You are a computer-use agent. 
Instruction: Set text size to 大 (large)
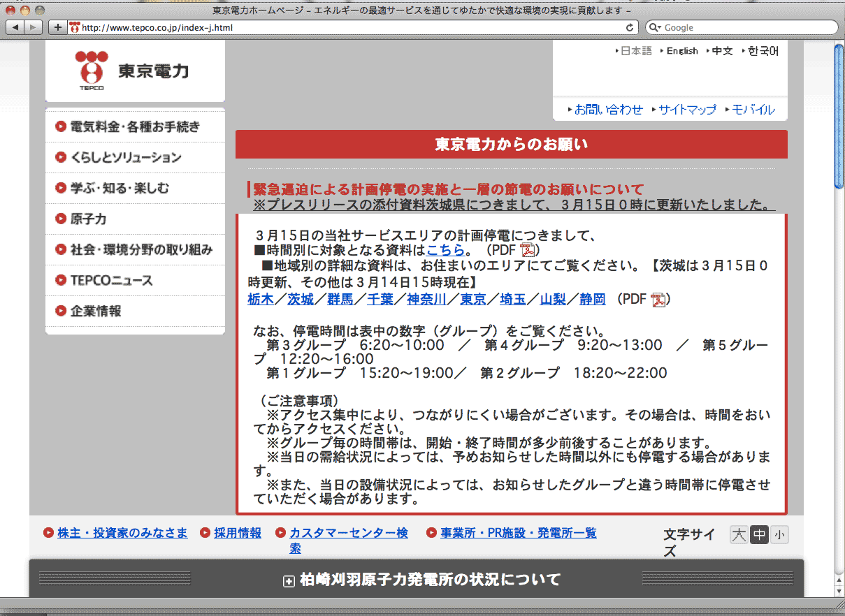[x=739, y=536]
